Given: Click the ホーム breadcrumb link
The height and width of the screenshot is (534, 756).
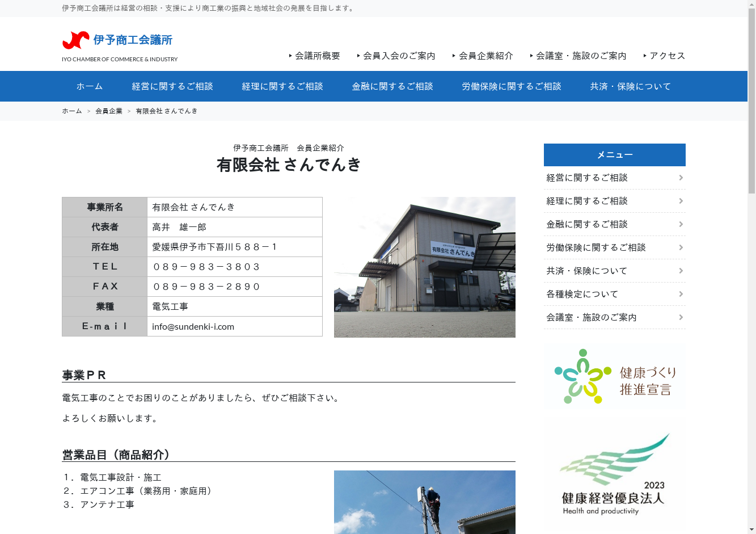Looking at the screenshot, I should coord(72,111).
